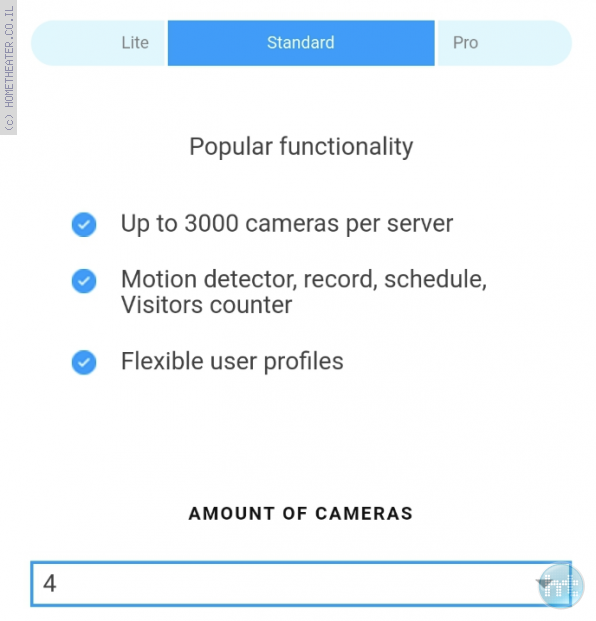Click the Motion detector, record, schedule text

[x=304, y=280]
